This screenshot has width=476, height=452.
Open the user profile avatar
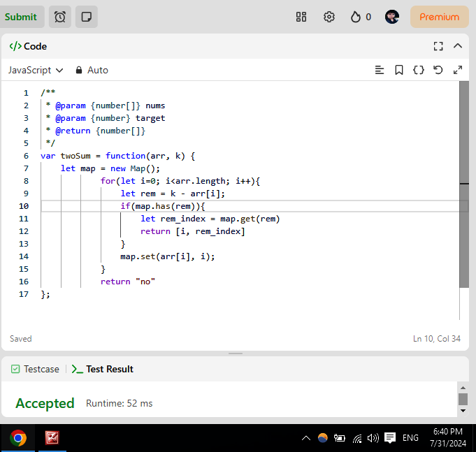(392, 17)
